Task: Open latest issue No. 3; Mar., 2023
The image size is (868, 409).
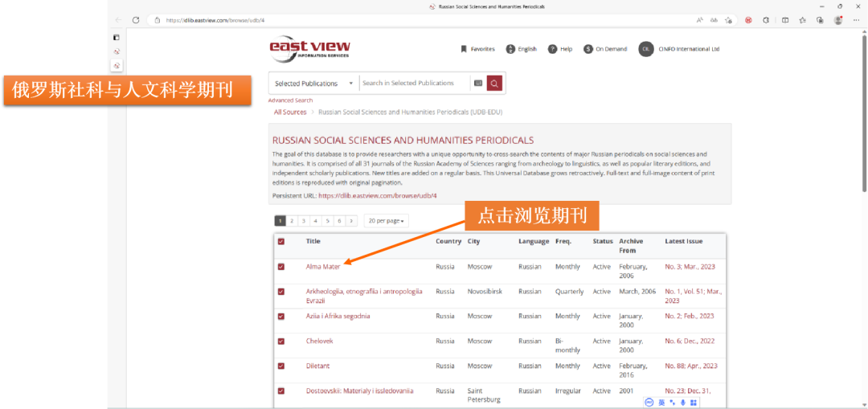Action: pos(690,266)
